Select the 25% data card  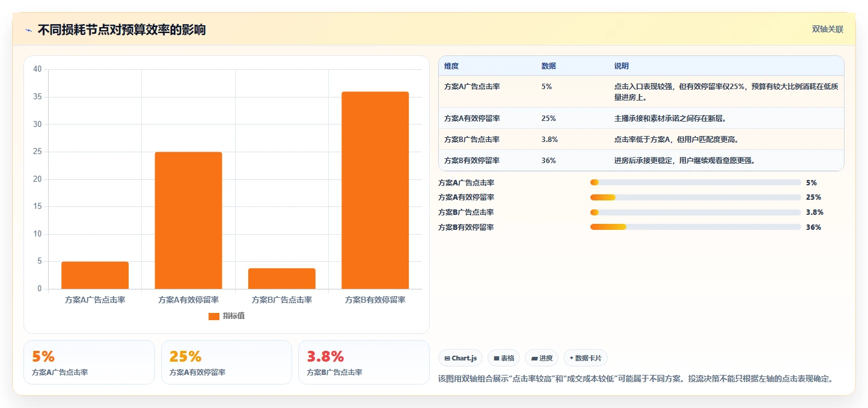click(x=227, y=362)
